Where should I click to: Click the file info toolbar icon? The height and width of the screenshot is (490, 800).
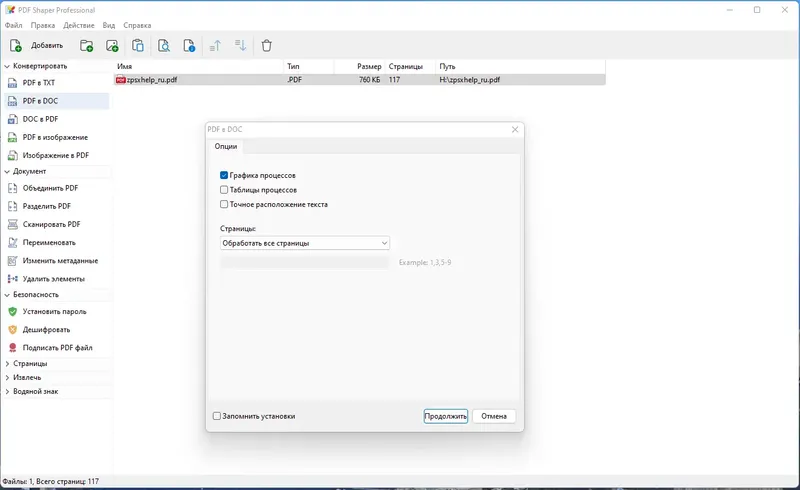(189, 45)
